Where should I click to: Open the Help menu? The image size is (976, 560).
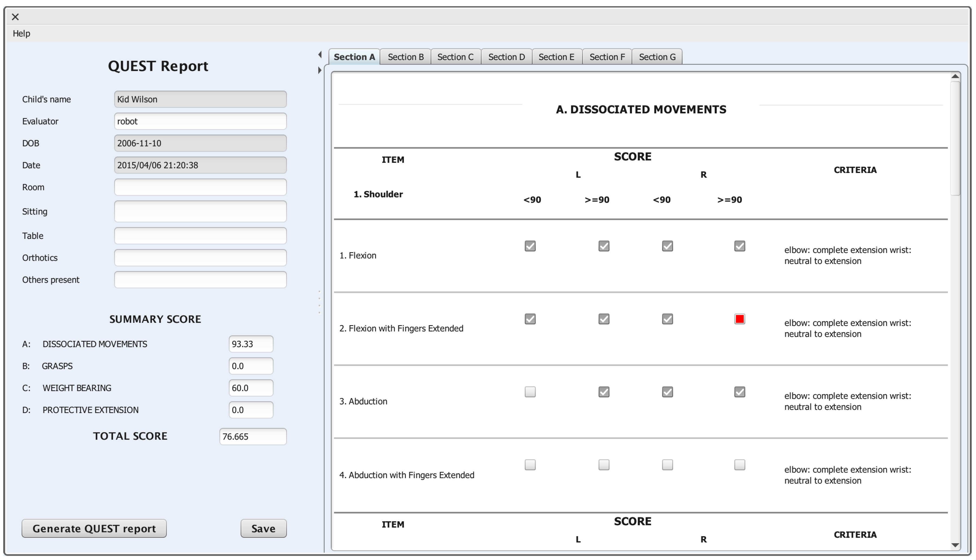(x=22, y=34)
